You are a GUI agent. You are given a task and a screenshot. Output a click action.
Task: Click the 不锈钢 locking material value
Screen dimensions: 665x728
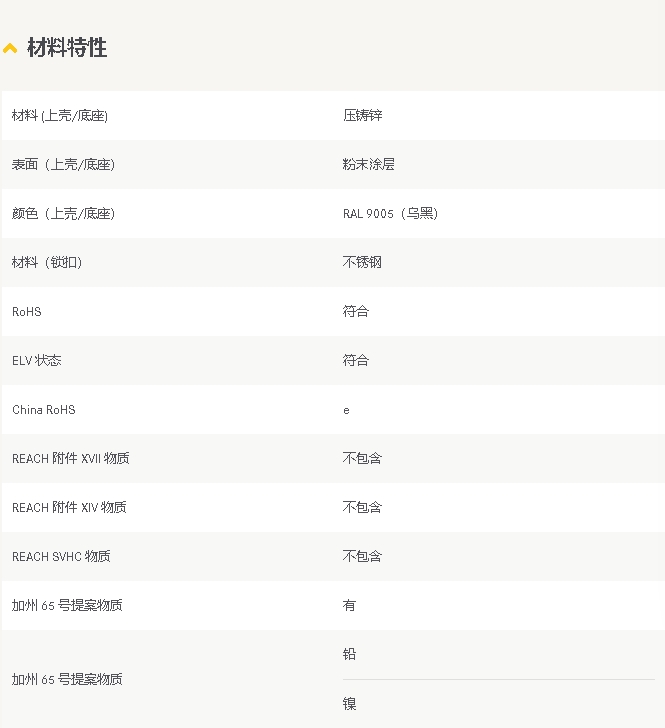click(362, 263)
